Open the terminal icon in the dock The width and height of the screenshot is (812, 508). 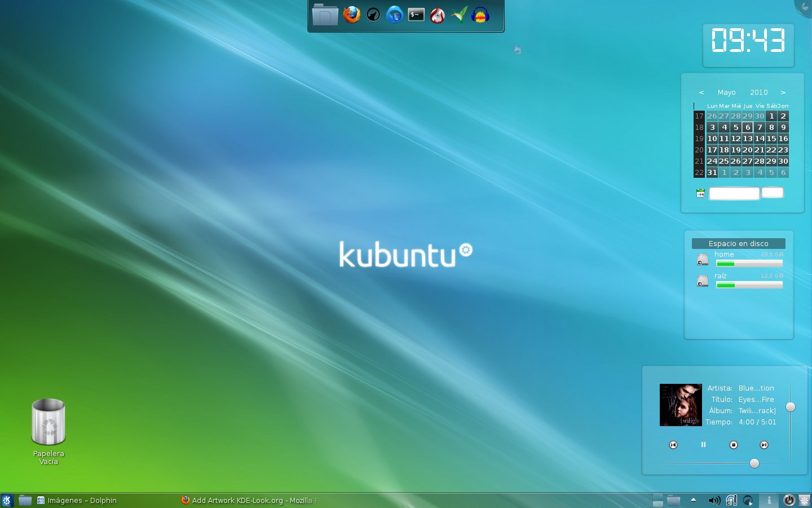pyautogui.click(x=416, y=15)
